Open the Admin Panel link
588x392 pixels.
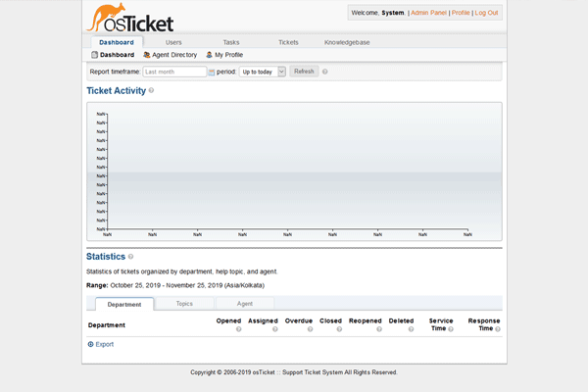pyautogui.click(x=427, y=13)
